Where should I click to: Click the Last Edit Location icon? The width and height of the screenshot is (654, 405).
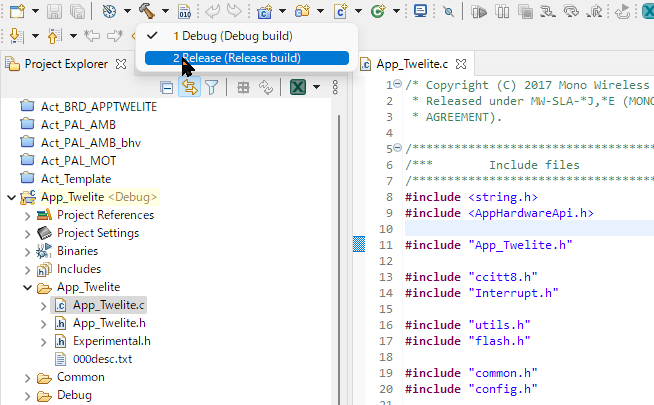[x=92, y=36]
